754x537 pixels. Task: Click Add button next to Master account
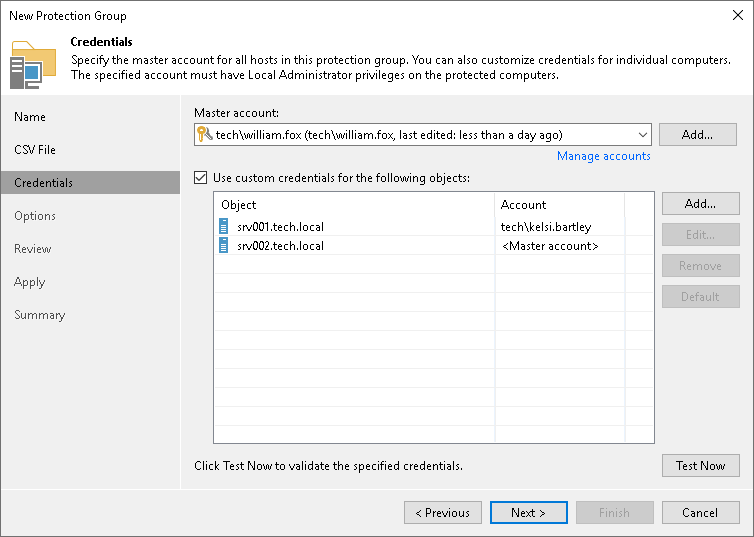coord(697,135)
